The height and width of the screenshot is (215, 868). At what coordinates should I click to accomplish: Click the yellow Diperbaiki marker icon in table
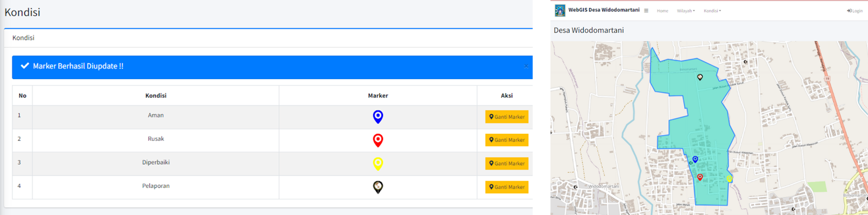pyautogui.click(x=378, y=164)
